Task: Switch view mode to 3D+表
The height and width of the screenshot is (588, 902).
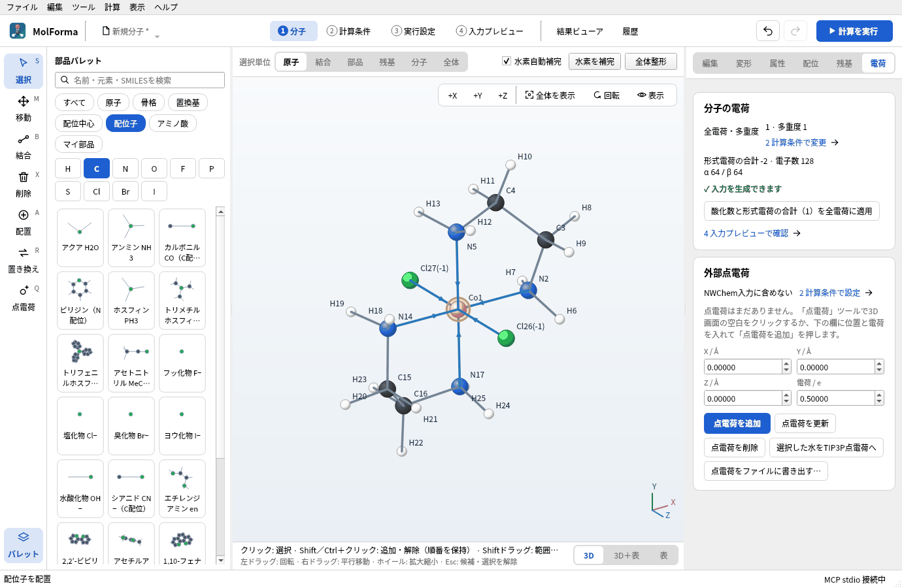Action: pos(626,555)
